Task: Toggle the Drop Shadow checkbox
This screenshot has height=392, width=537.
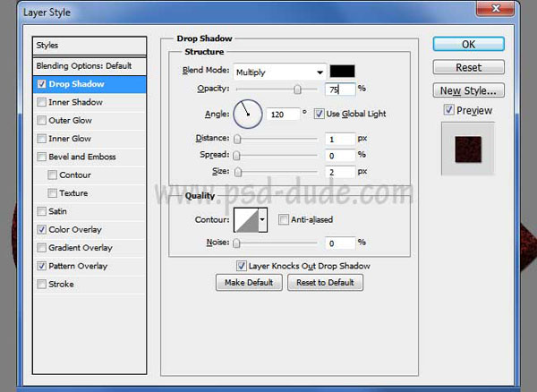Action: tap(41, 84)
